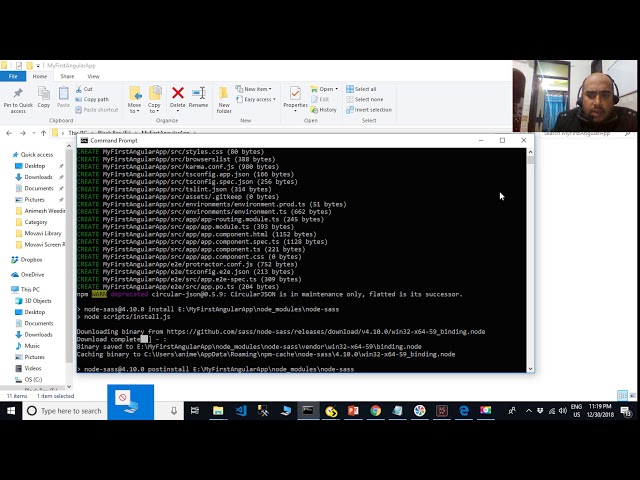
Task: Show hidden system tray icons
Action: pyautogui.click(x=529, y=411)
